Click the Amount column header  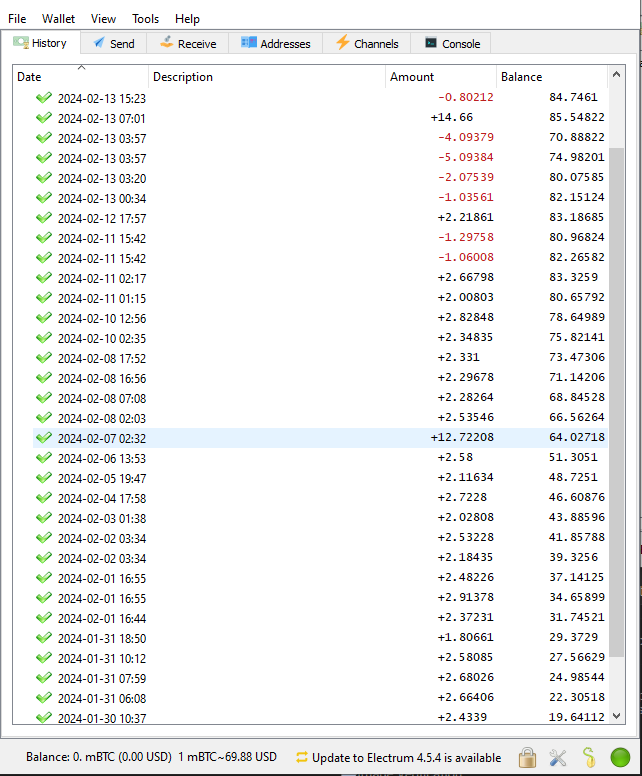point(441,77)
